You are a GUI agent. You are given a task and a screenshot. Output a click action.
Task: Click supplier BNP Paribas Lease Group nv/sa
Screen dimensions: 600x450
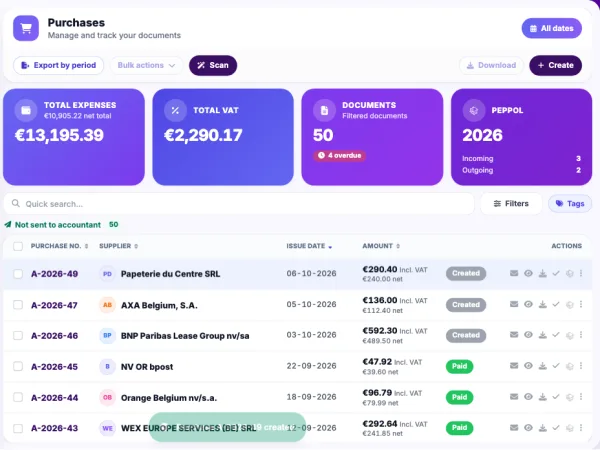(x=185, y=336)
